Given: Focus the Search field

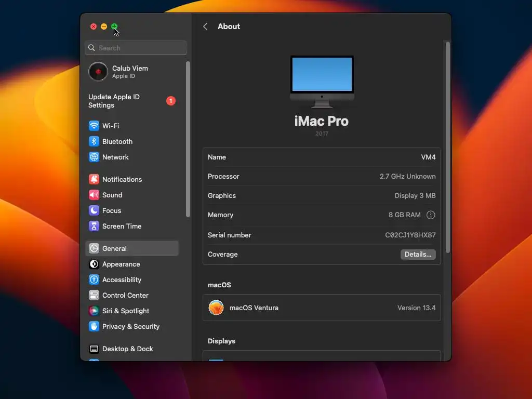Looking at the screenshot, I should point(136,48).
